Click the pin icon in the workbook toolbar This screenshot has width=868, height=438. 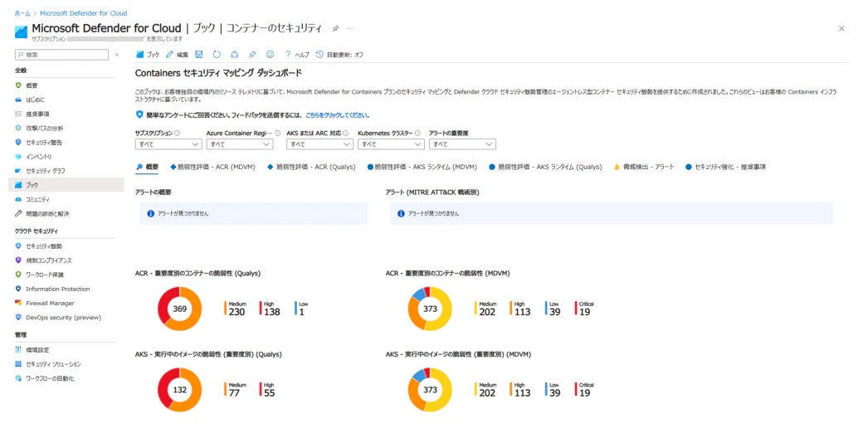pos(252,54)
